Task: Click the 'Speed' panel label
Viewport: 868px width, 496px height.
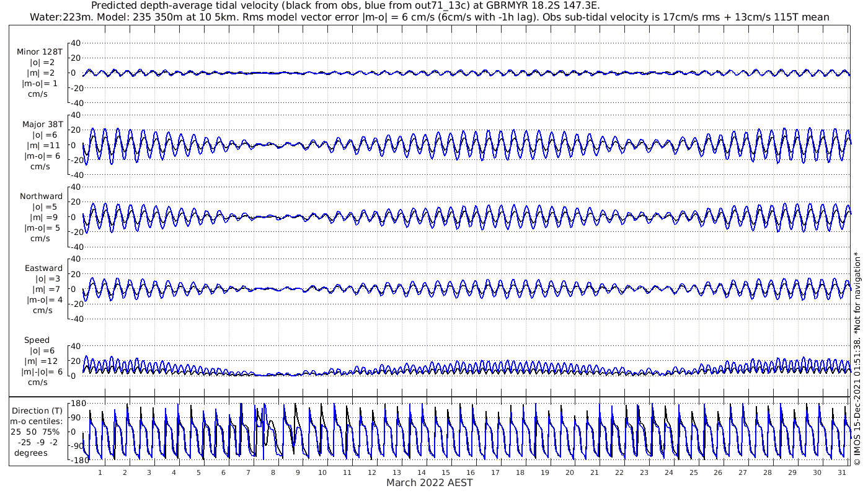Action: 37,340
